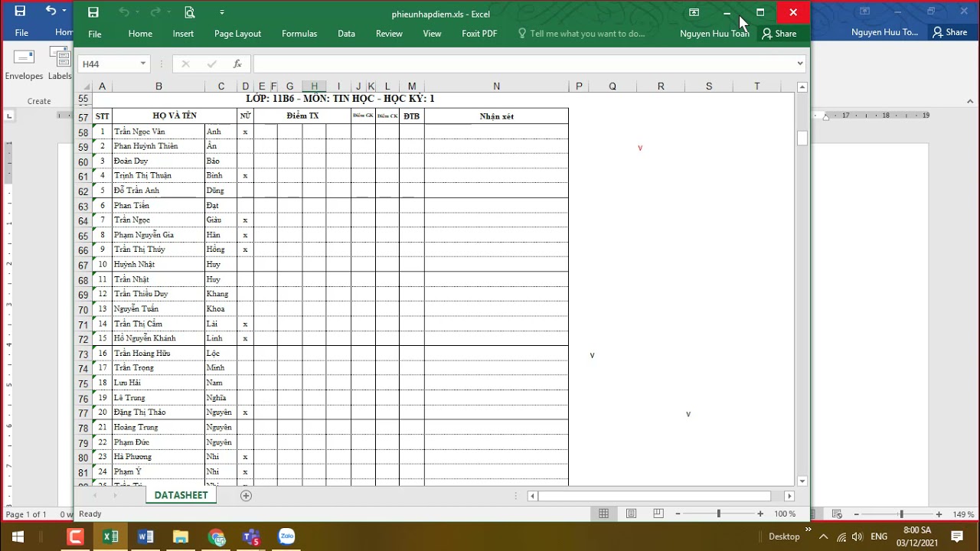980x551 pixels.
Task: Zoom in Word with plus button
Action: 939,514
